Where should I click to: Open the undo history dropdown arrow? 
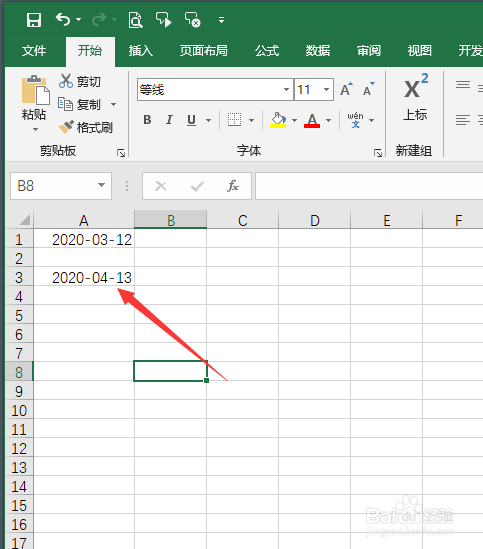[x=78, y=20]
